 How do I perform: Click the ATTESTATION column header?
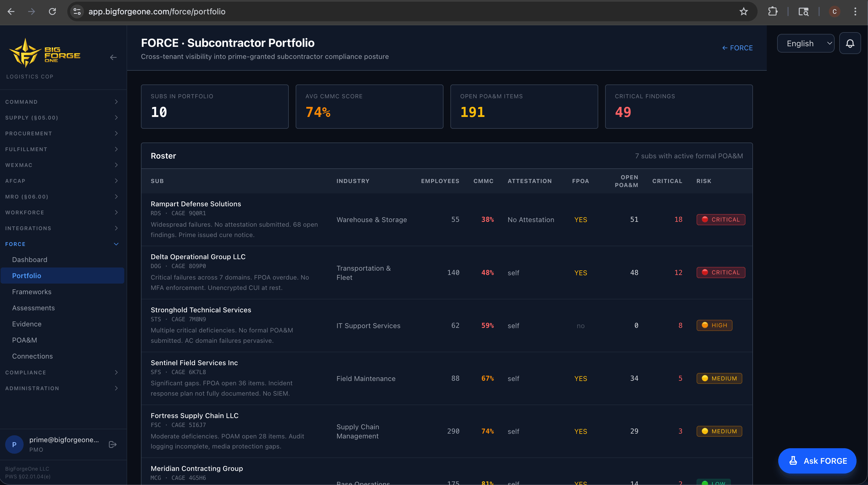[530, 181]
